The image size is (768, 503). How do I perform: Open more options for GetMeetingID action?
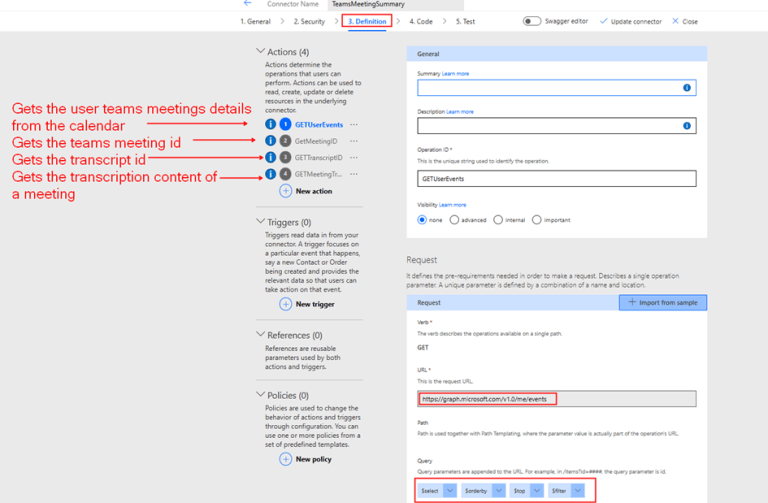click(x=354, y=141)
